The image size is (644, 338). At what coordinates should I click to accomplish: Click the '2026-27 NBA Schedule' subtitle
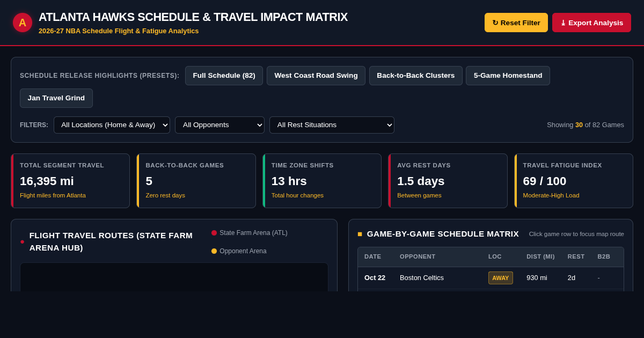click(119, 31)
